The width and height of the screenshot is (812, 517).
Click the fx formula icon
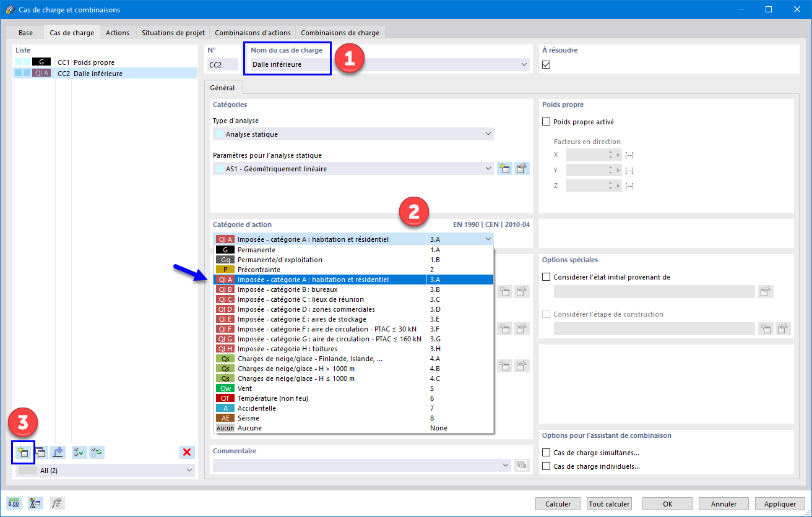click(58, 503)
